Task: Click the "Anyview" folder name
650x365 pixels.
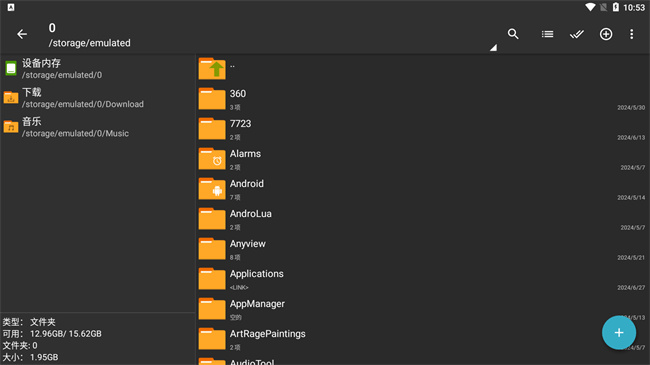Action: pos(247,244)
